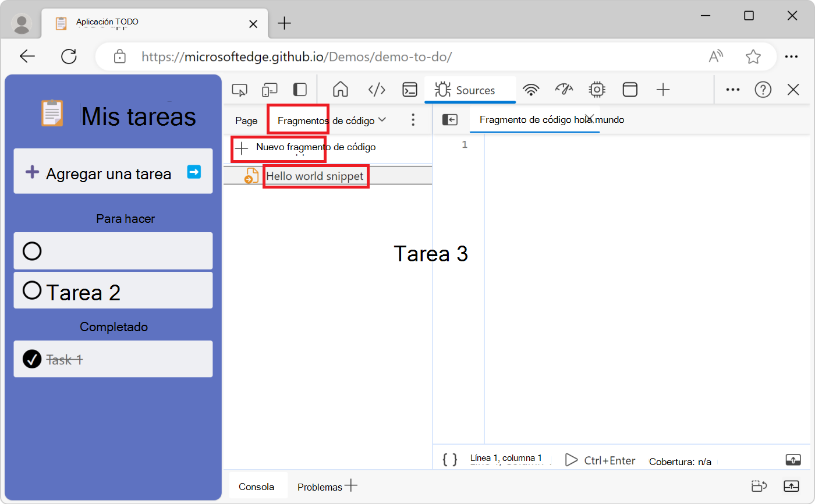Open the Network tool wifi icon
The height and width of the screenshot is (504, 815).
click(x=530, y=90)
